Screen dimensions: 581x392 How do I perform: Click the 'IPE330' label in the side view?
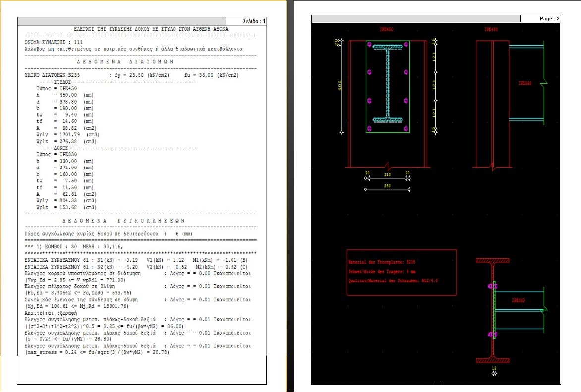524,83
